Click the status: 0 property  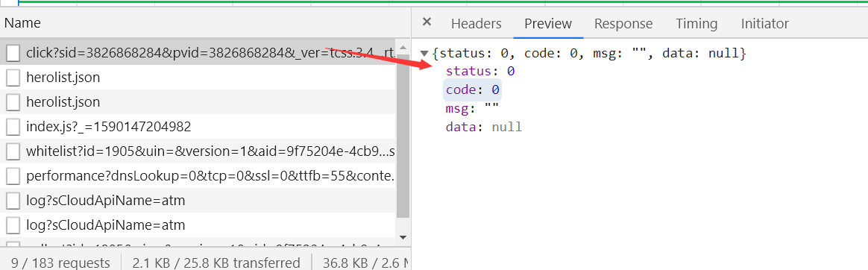480,71
